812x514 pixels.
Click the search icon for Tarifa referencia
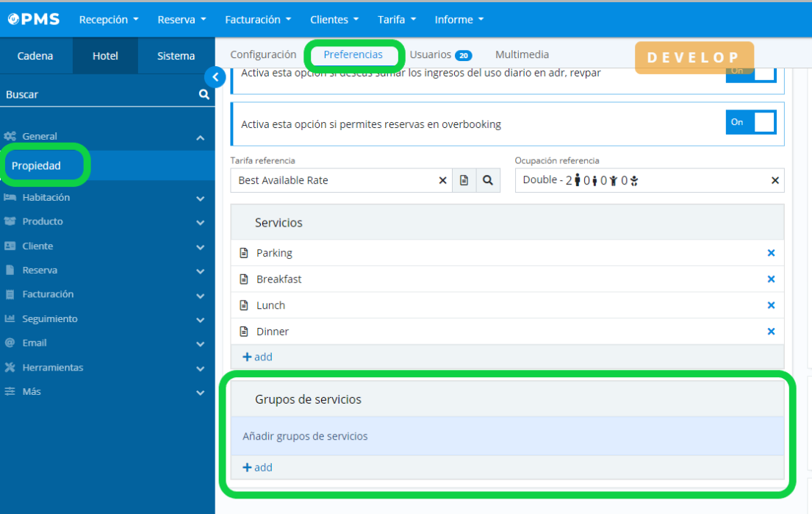pos(488,180)
